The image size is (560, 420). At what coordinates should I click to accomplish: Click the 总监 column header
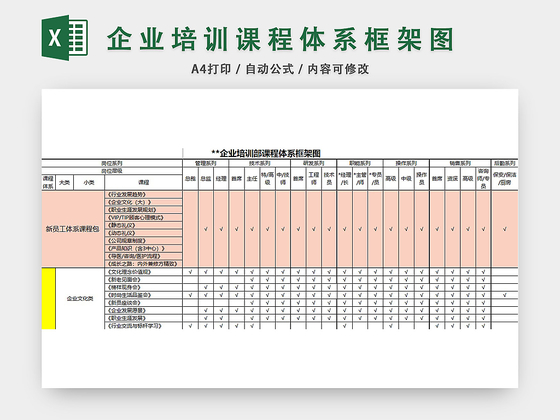(206, 178)
